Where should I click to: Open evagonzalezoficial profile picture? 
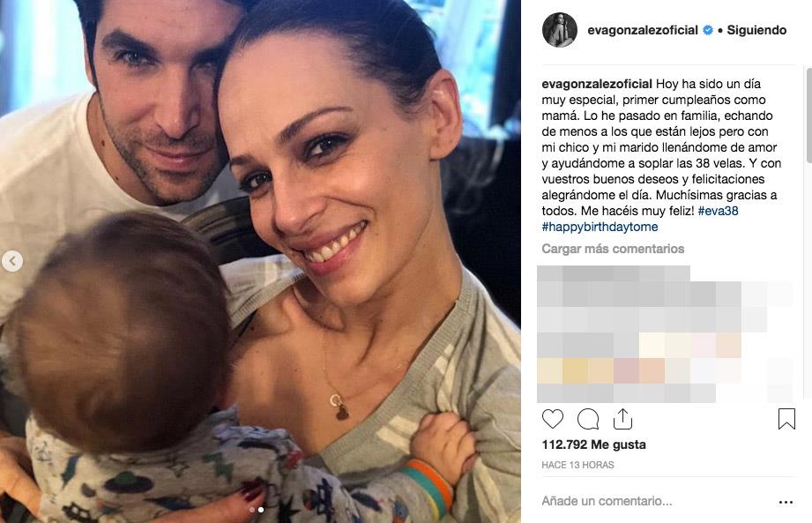[x=559, y=30]
